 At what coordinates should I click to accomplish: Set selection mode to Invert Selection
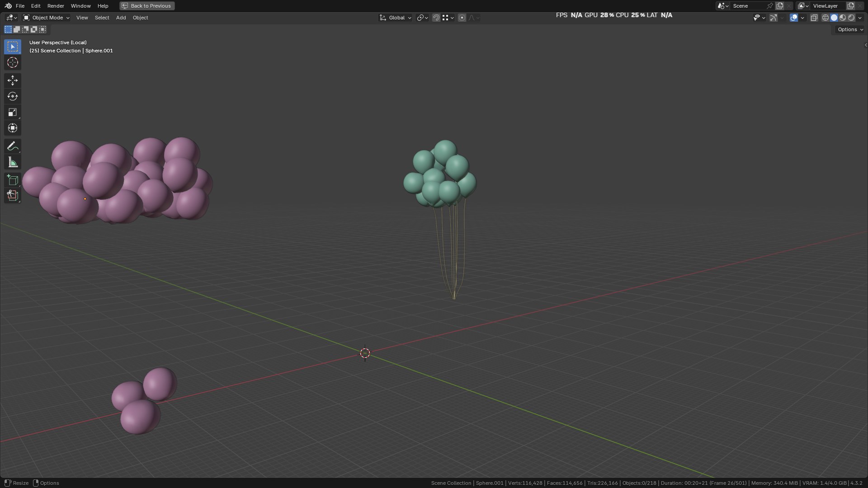point(34,29)
